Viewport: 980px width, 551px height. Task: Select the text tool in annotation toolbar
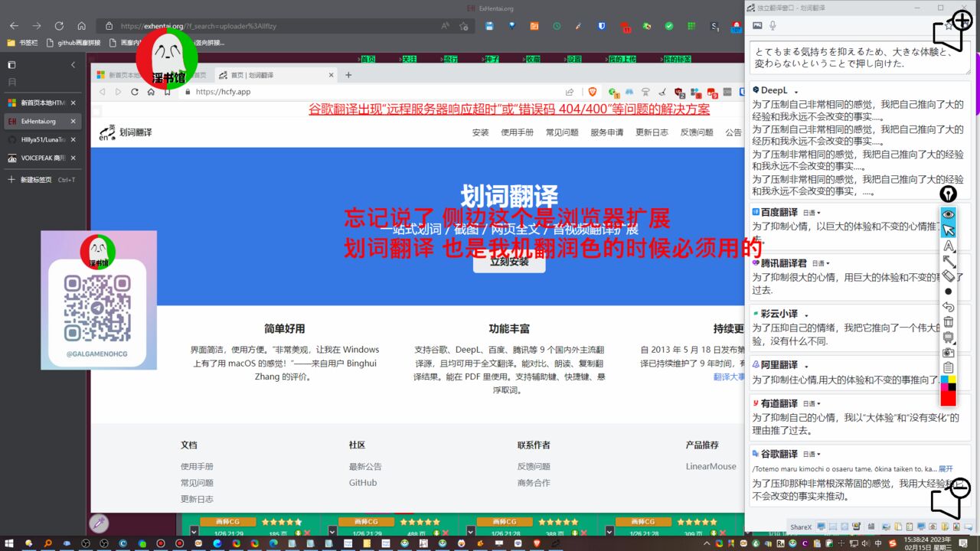(x=948, y=246)
